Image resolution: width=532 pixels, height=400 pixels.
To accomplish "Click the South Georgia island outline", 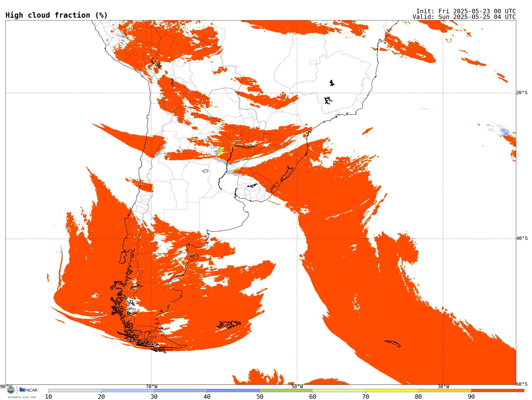I will click(393, 344).
